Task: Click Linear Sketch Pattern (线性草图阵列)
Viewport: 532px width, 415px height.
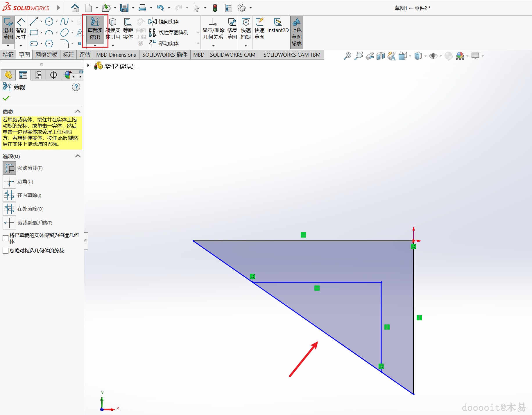Action: click(x=169, y=32)
